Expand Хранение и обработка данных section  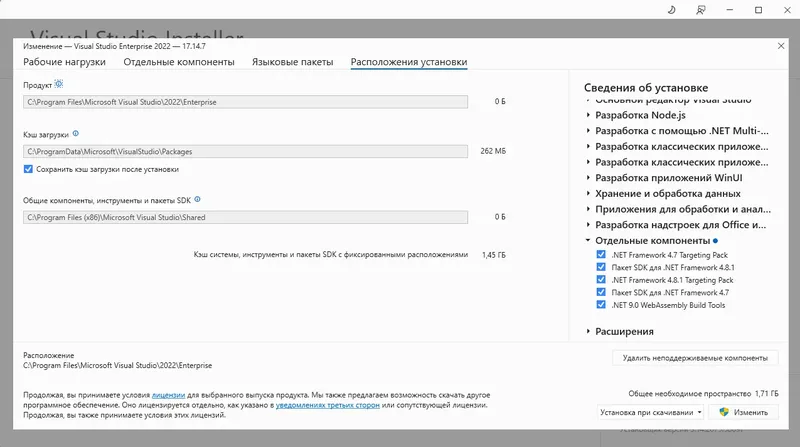click(588, 193)
